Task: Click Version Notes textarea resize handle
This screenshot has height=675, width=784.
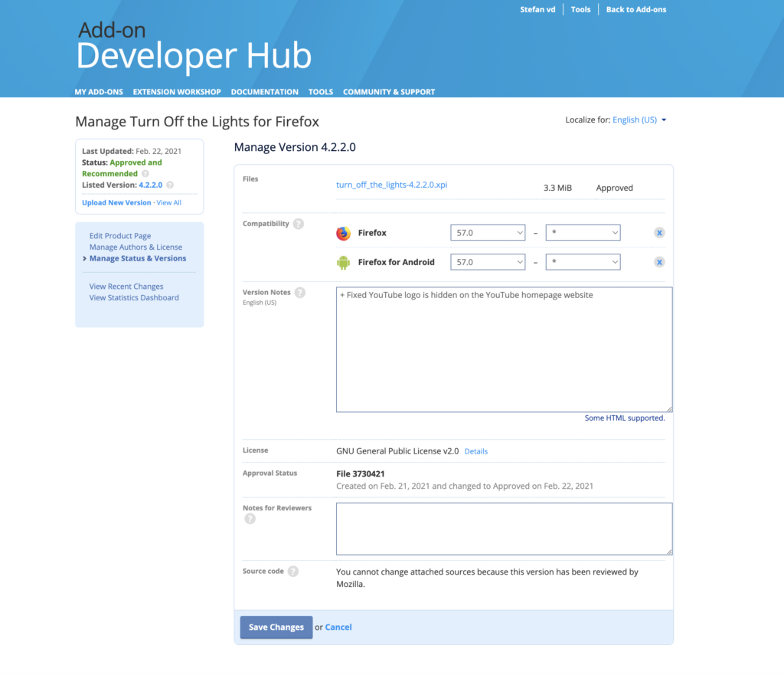Action: tap(669, 409)
